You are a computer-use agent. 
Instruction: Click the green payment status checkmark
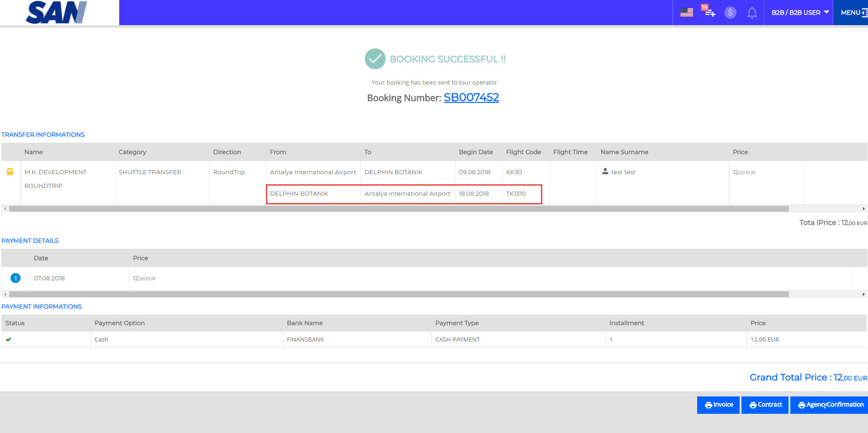[x=9, y=339]
